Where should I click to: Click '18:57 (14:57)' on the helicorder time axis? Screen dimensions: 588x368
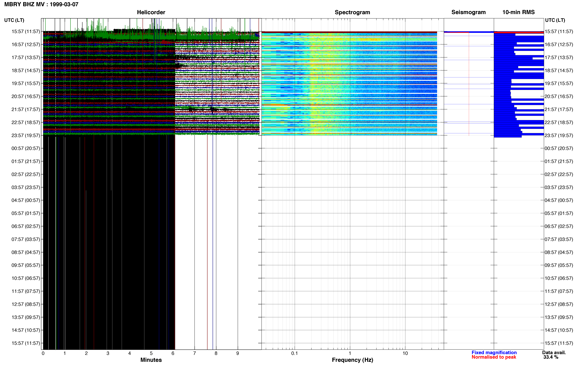(26, 70)
